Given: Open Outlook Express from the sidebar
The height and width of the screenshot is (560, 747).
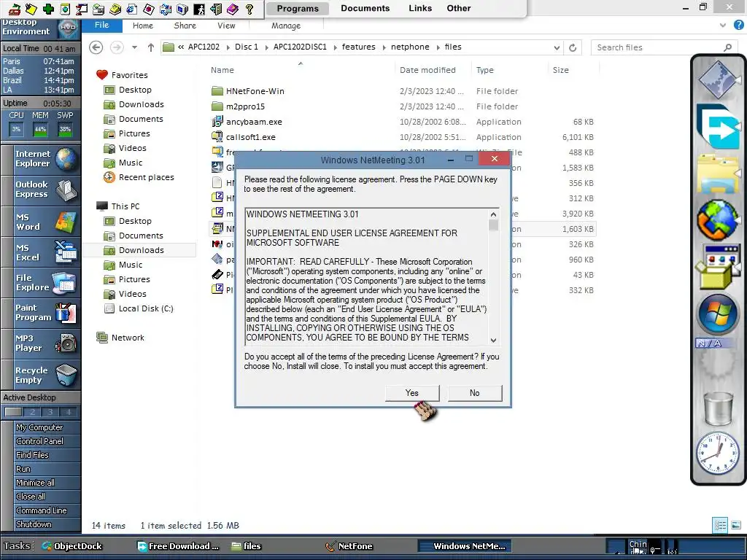Looking at the screenshot, I should [x=41, y=190].
